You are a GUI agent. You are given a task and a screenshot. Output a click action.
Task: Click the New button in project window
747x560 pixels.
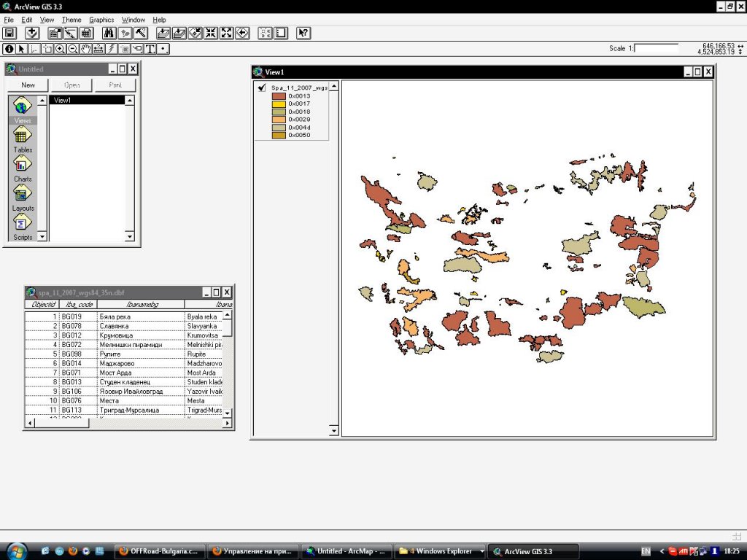(x=28, y=85)
